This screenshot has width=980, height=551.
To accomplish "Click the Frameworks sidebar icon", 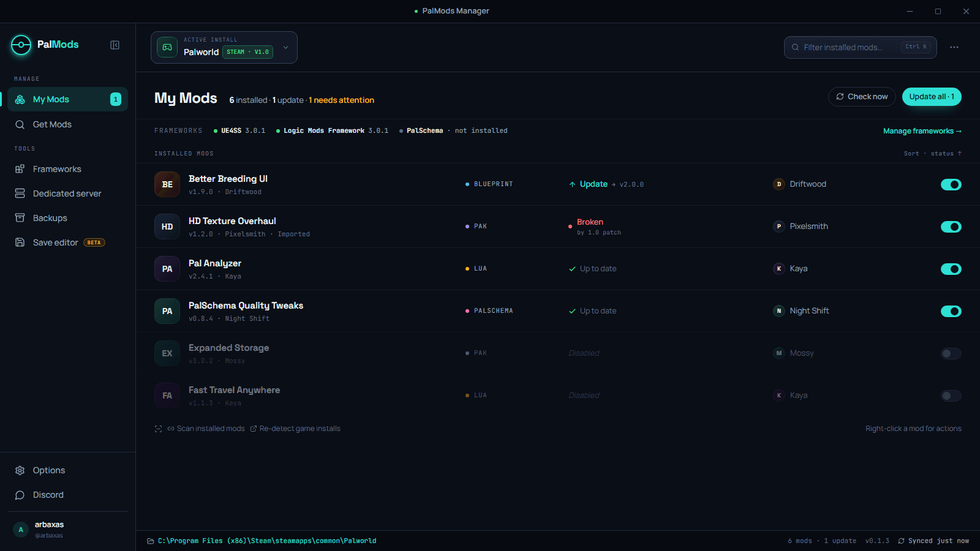I will pos(20,169).
